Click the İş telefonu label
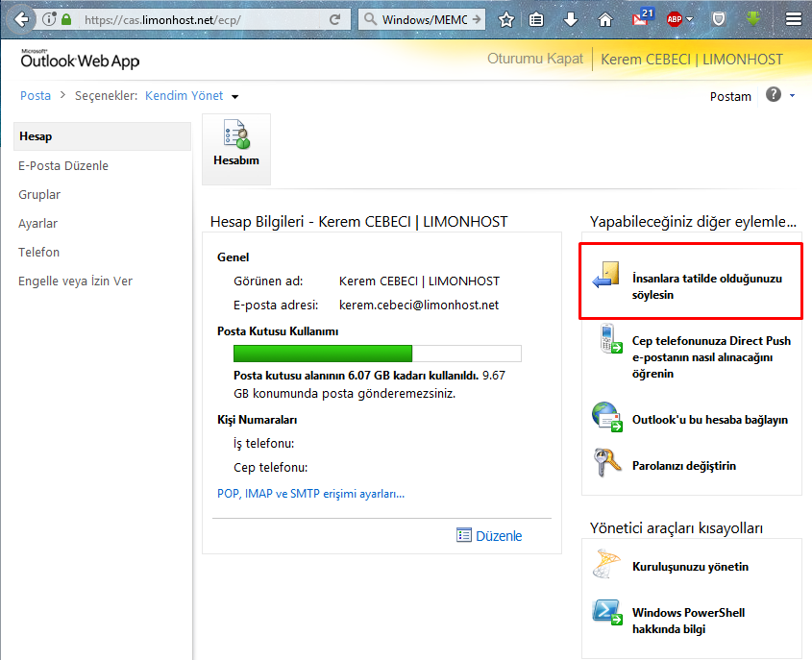812x660 pixels. [x=263, y=444]
